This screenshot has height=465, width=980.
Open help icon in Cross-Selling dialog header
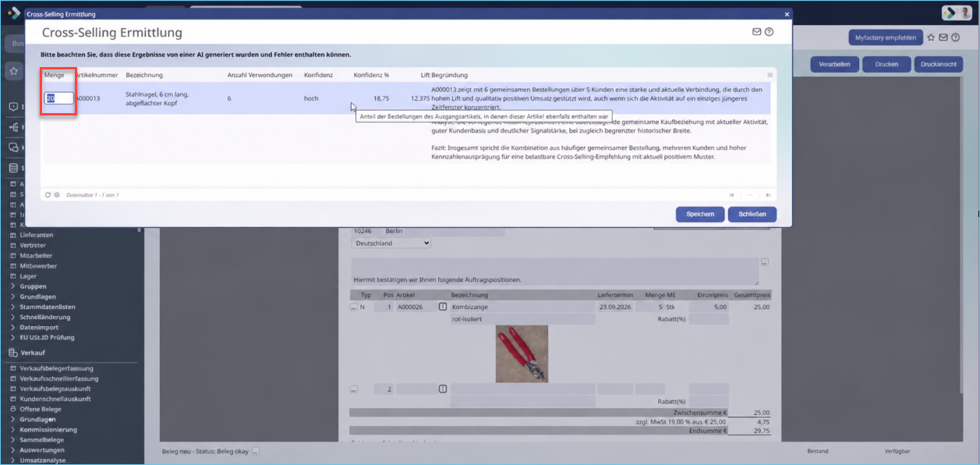pyautogui.click(x=769, y=32)
